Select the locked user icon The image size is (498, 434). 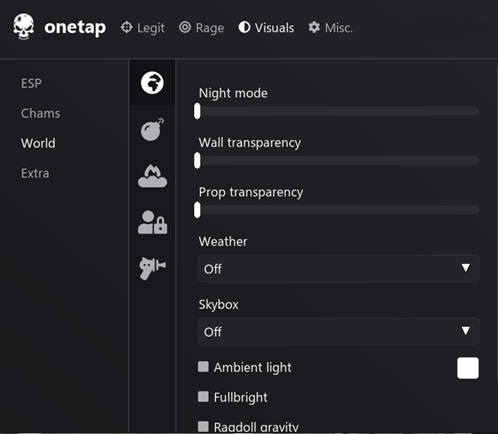tap(152, 222)
